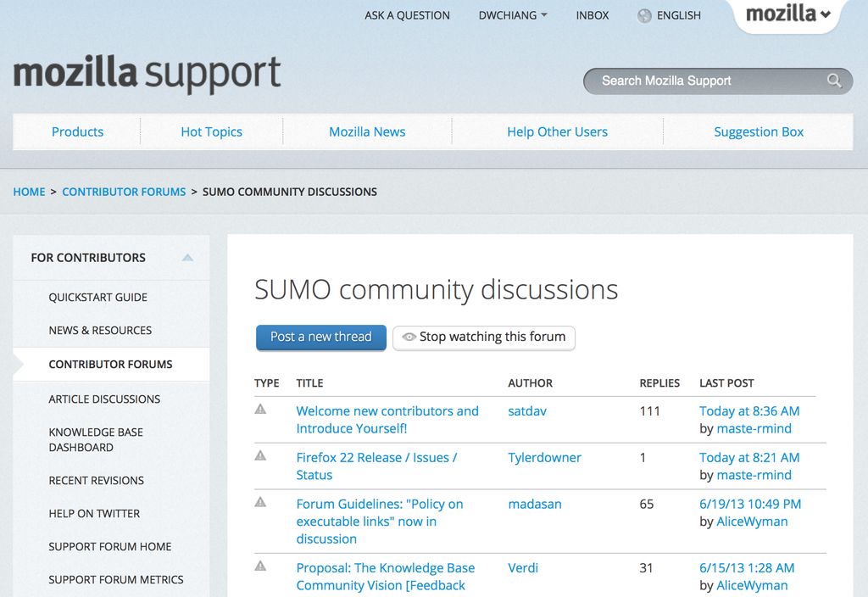
Task: Jump to last post Today at 8:36 AM
Action: pyautogui.click(x=749, y=411)
